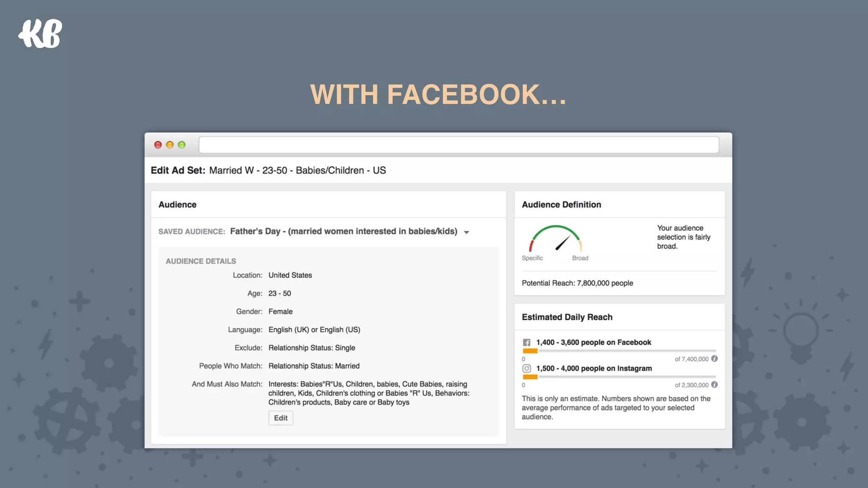Click the matched Relationship Status: Married
The height and width of the screenshot is (488, 868).
(x=314, y=366)
